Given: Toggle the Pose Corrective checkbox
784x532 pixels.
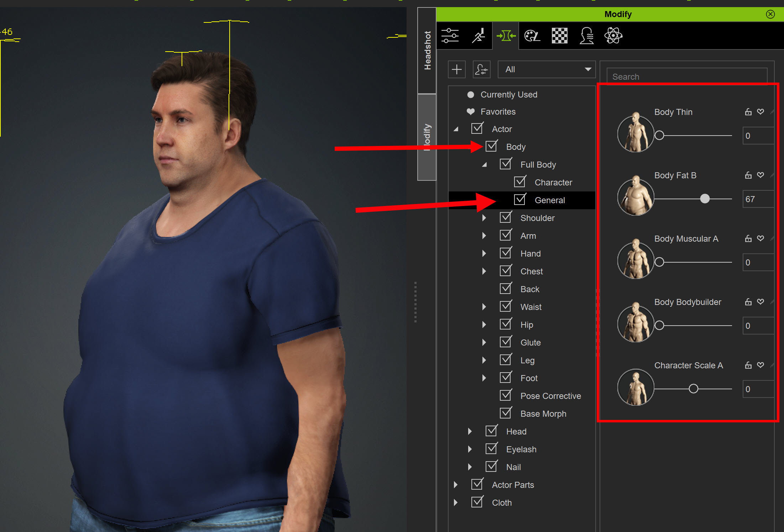Looking at the screenshot, I should tap(506, 395).
